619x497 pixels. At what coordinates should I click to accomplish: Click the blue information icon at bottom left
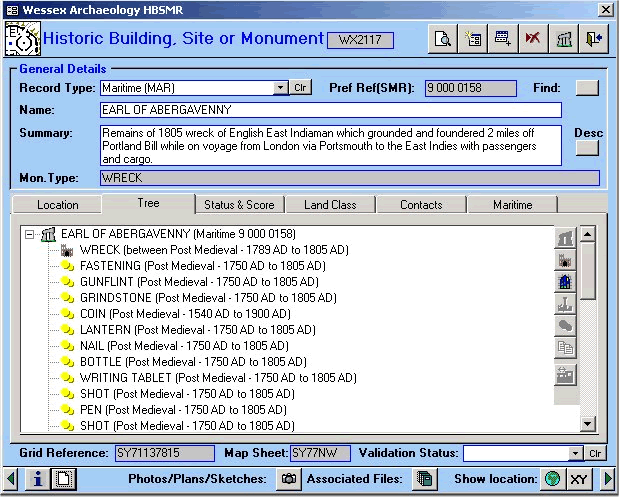[x=38, y=479]
